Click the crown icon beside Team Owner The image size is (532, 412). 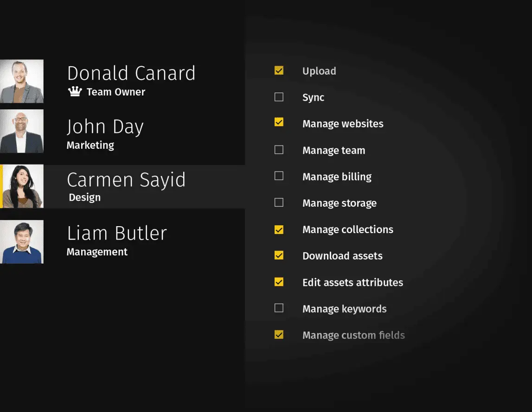[75, 91]
